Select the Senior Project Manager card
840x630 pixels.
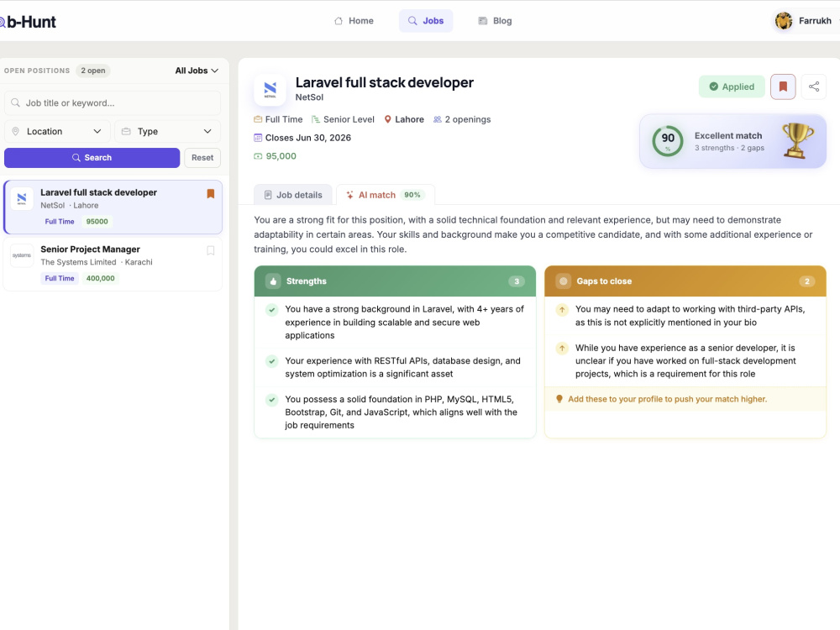point(113,264)
